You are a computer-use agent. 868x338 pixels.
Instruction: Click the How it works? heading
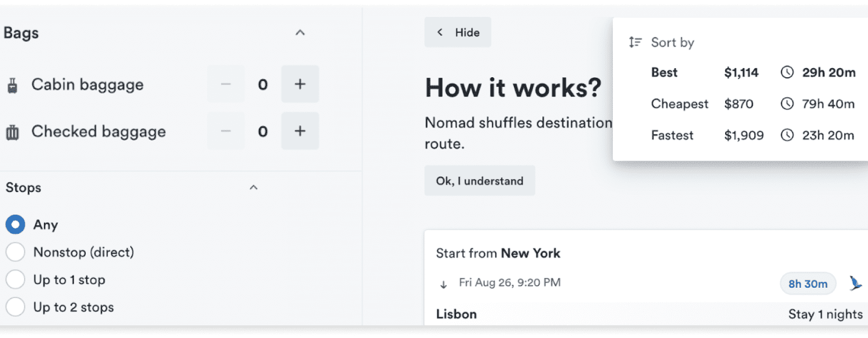[513, 88]
